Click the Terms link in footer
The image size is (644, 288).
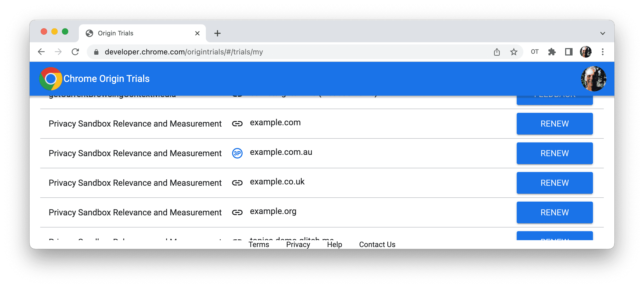click(259, 244)
